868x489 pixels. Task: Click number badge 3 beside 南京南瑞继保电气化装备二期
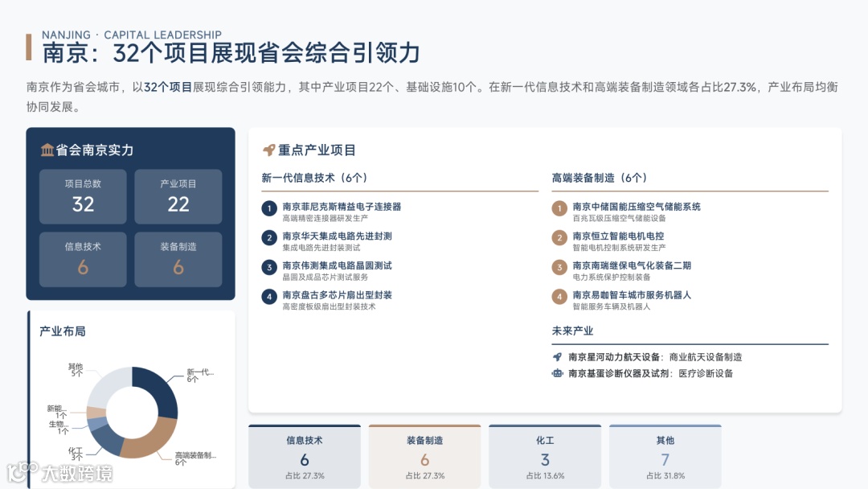(559, 267)
